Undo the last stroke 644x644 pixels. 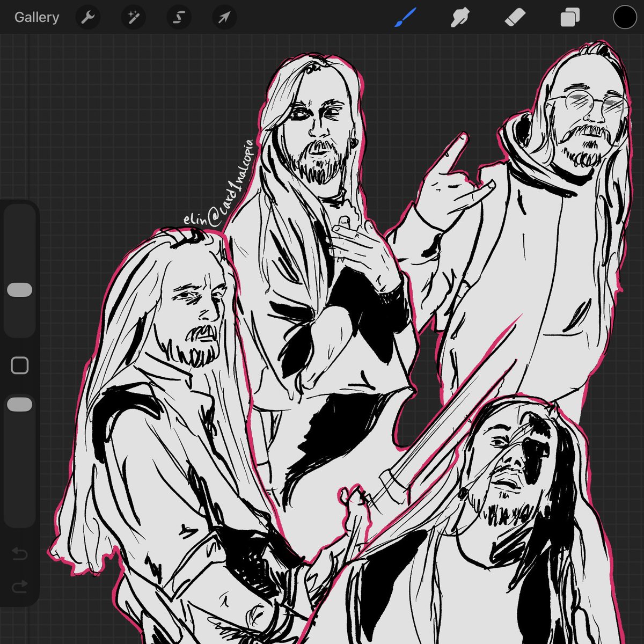[x=19, y=553]
